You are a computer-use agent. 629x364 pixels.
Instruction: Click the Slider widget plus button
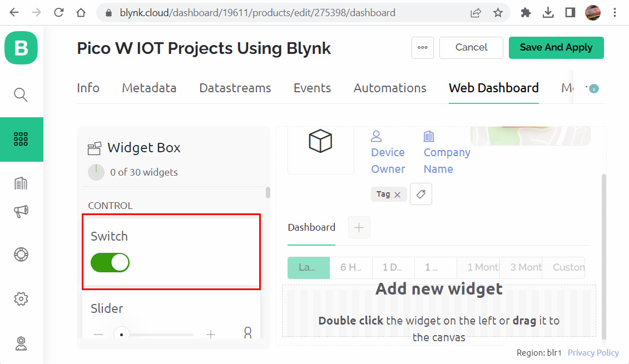click(211, 335)
